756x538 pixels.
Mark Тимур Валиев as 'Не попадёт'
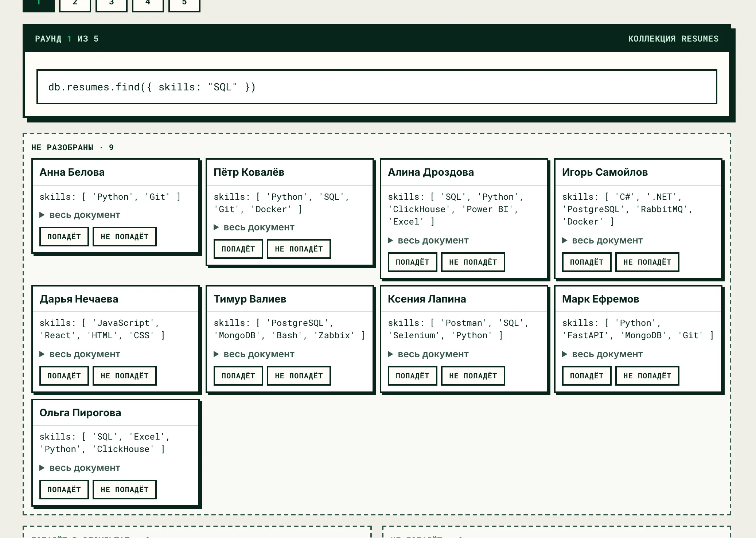tap(299, 376)
